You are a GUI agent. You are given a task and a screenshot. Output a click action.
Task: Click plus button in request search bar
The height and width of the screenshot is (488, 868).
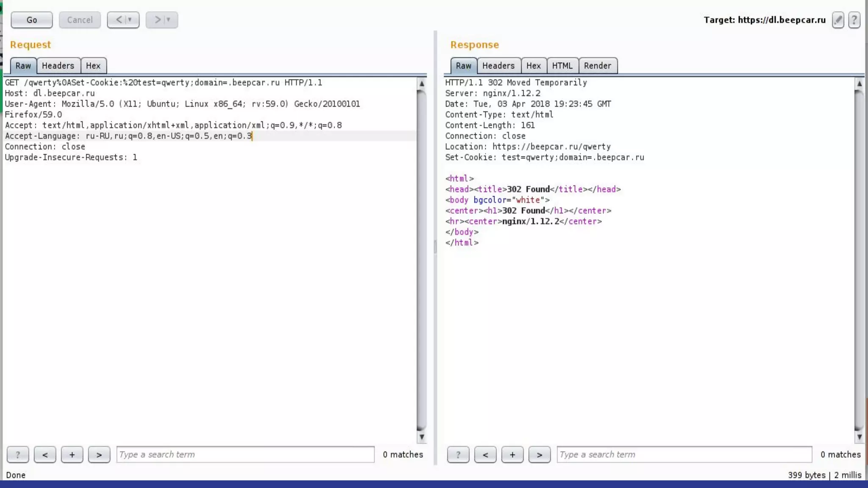(x=72, y=455)
